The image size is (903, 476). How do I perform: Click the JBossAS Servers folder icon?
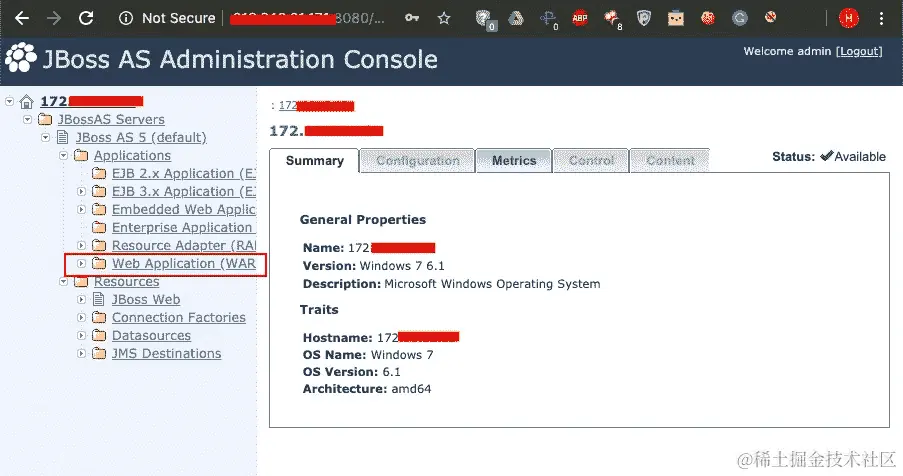[x=44, y=120]
